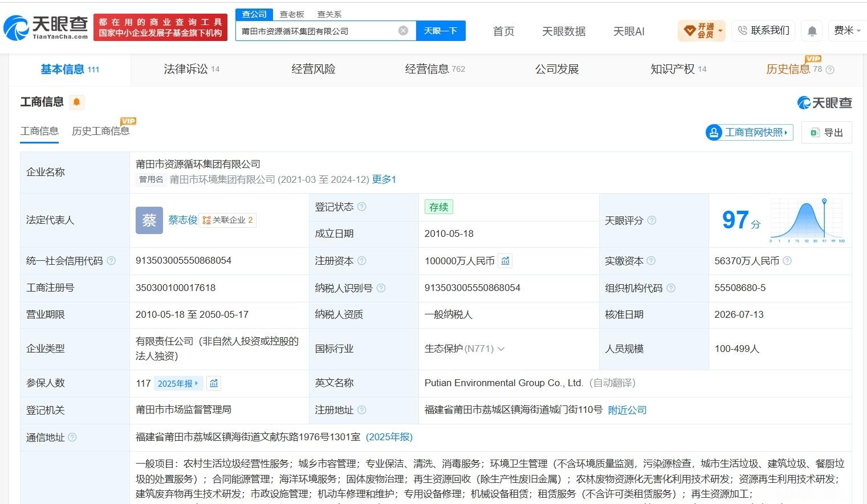The height and width of the screenshot is (504, 867).
Task: Expand the 开通会员 dropdown
Action: tap(701, 31)
